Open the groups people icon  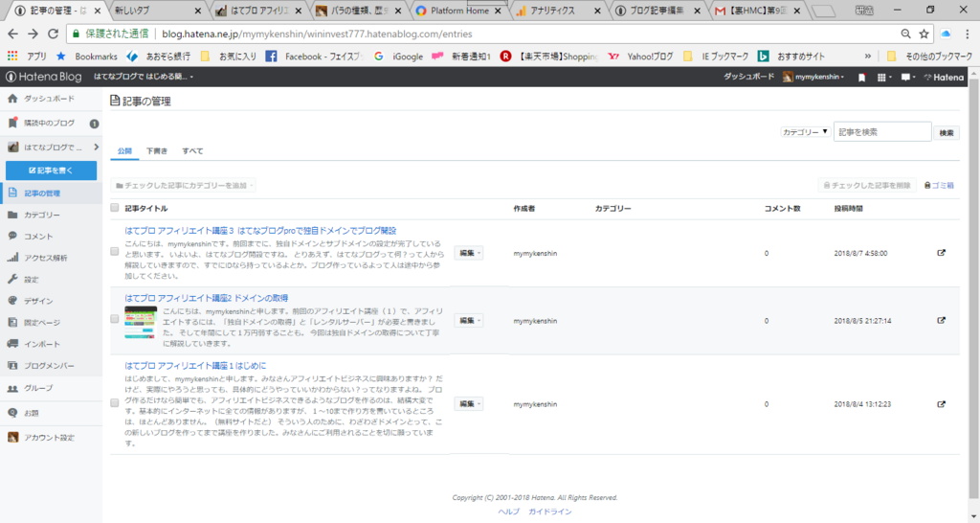click(12, 388)
